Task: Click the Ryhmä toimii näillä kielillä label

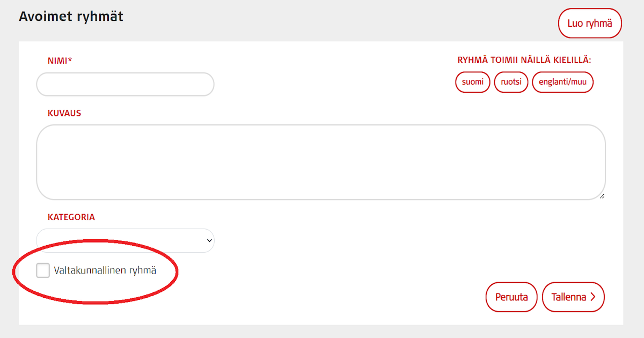Action: click(524, 60)
